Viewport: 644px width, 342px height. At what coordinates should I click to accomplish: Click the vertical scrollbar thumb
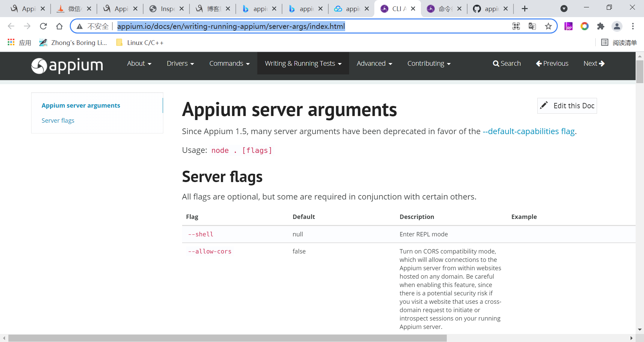pos(640,71)
